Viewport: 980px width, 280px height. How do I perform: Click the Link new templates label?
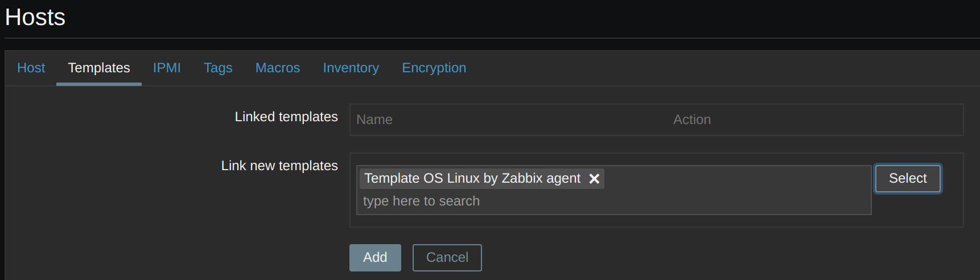279,166
